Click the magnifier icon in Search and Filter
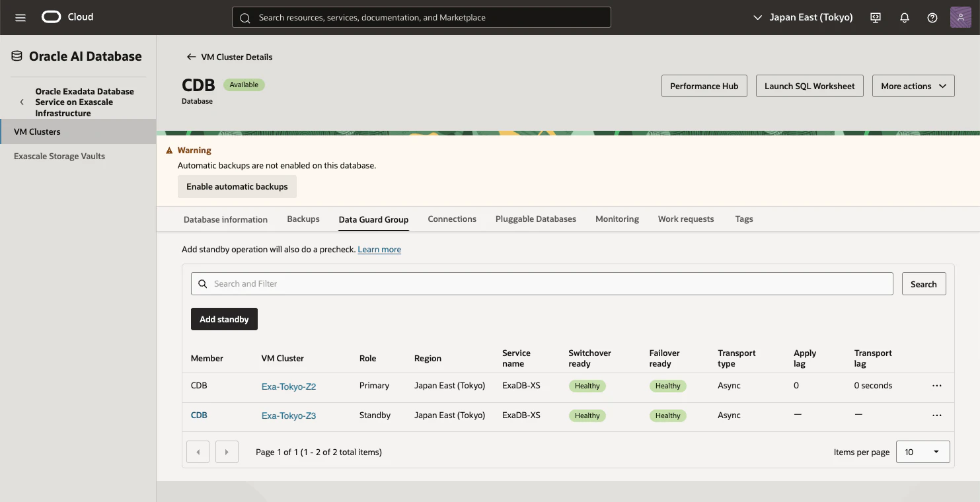The width and height of the screenshot is (980, 502). tap(203, 284)
